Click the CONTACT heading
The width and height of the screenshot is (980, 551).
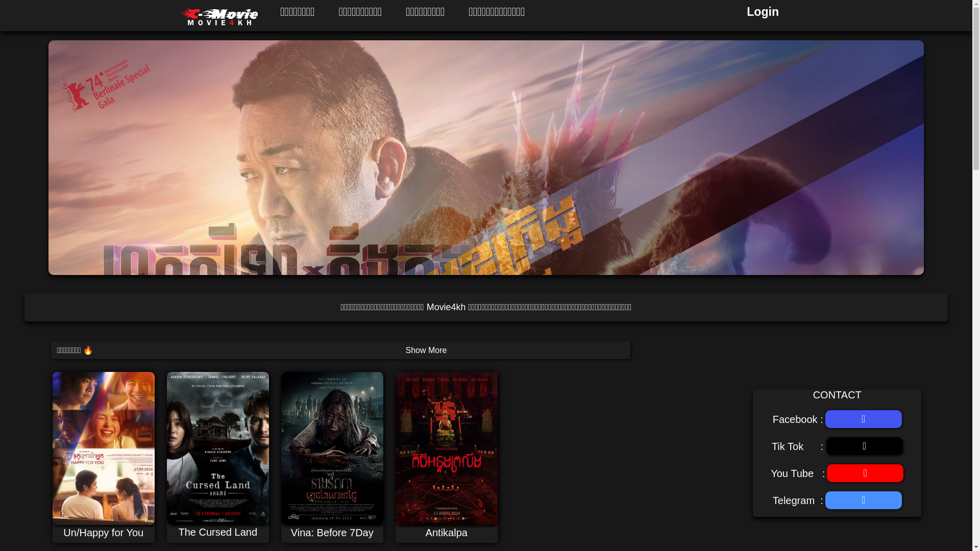point(837,395)
